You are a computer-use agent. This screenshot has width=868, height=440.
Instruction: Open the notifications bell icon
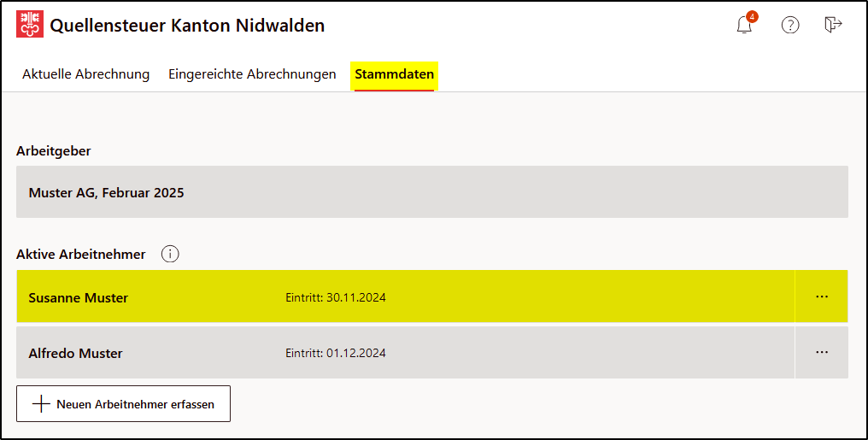coord(744,26)
